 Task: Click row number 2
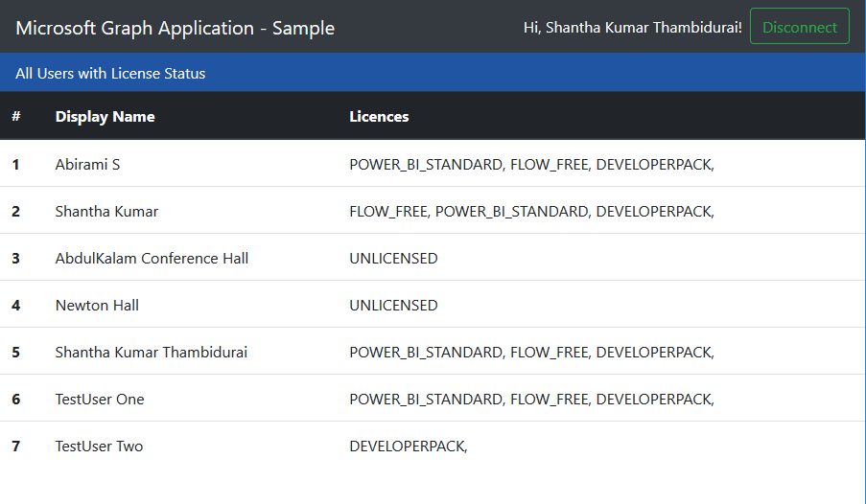pos(15,212)
